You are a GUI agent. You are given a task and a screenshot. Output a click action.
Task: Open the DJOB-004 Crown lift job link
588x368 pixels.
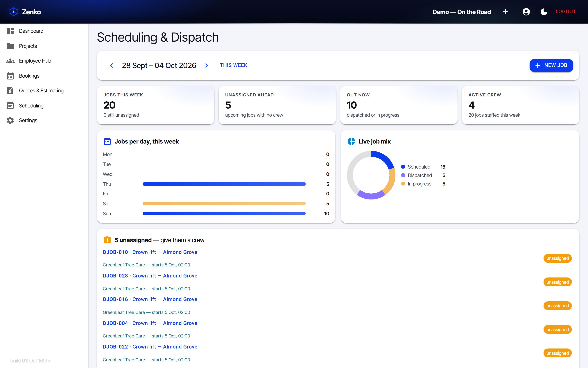(150, 323)
